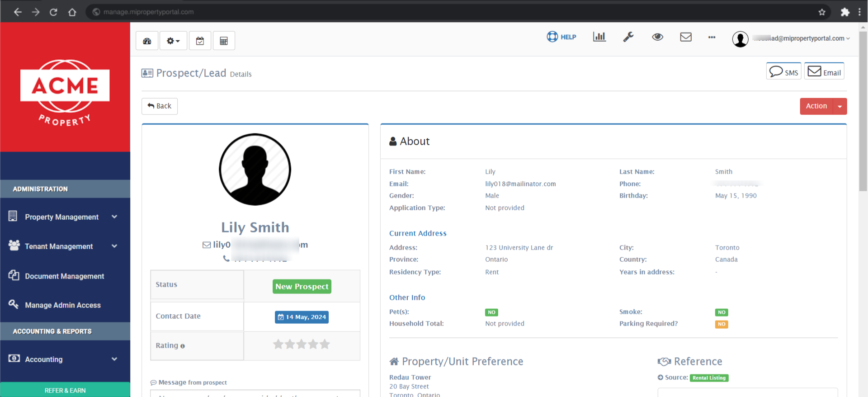
Task: Expand the Accounting menu
Action: click(x=65, y=359)
